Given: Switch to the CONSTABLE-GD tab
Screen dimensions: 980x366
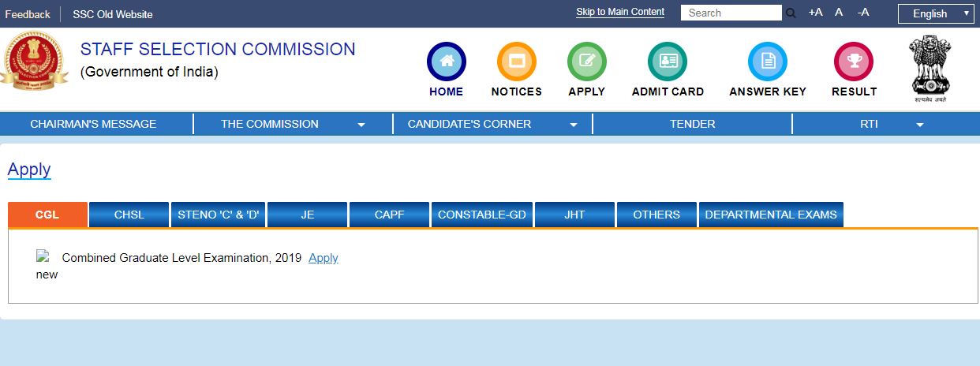Looking at the screenshot, I should pos(482,215).
